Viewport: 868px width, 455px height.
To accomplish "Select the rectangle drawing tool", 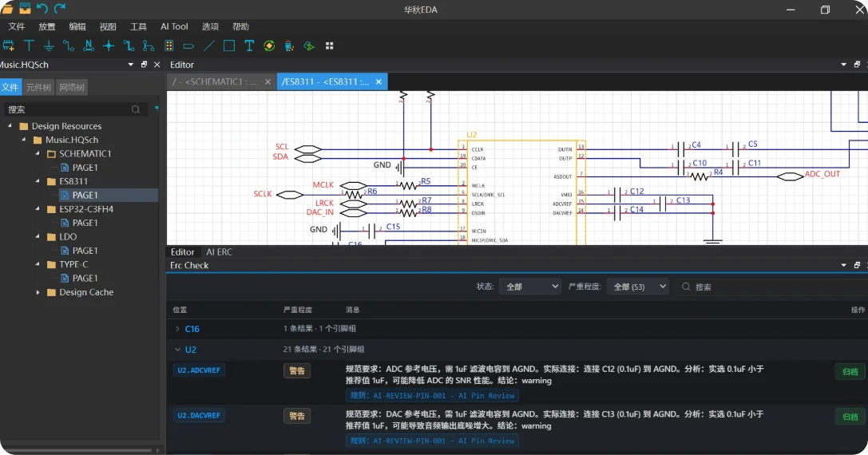I will point(229,46).
